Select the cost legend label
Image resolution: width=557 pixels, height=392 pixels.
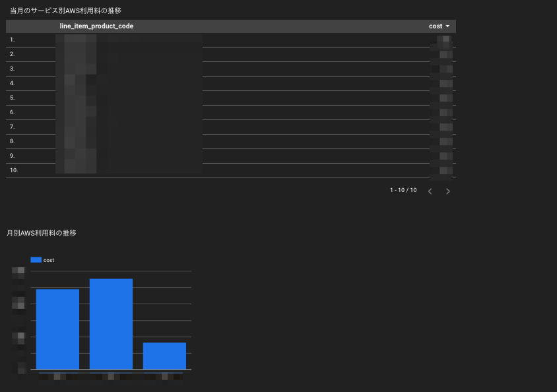click(49, 260)
